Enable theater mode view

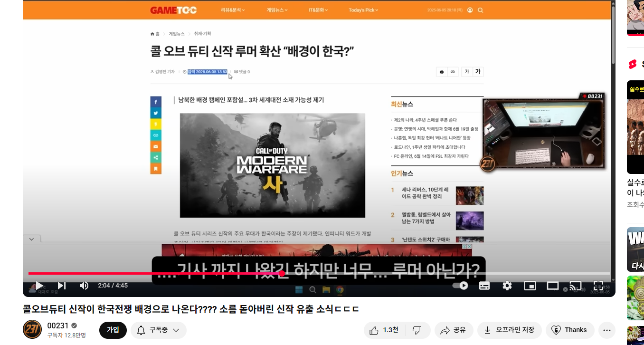point(552,286)
